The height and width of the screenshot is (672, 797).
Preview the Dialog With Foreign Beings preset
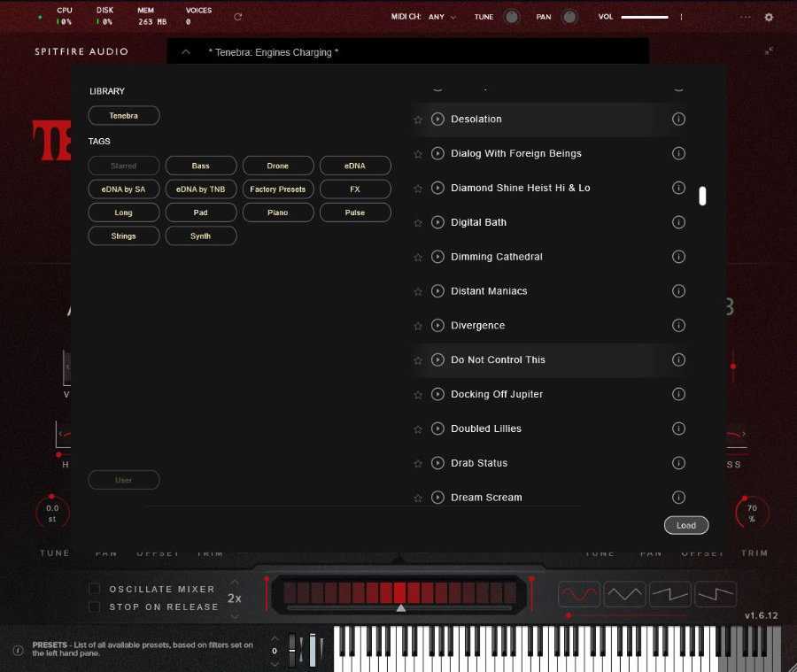pos(437,153)
